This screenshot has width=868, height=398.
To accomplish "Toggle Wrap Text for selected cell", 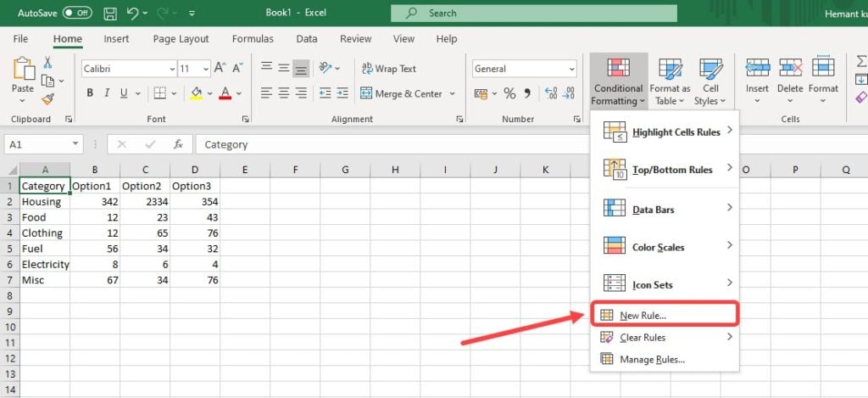I will (388, 69).
